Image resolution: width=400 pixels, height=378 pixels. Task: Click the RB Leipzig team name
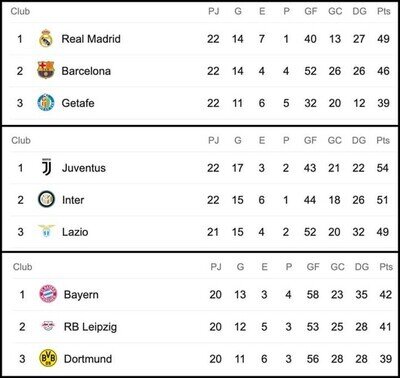(90, 327)
